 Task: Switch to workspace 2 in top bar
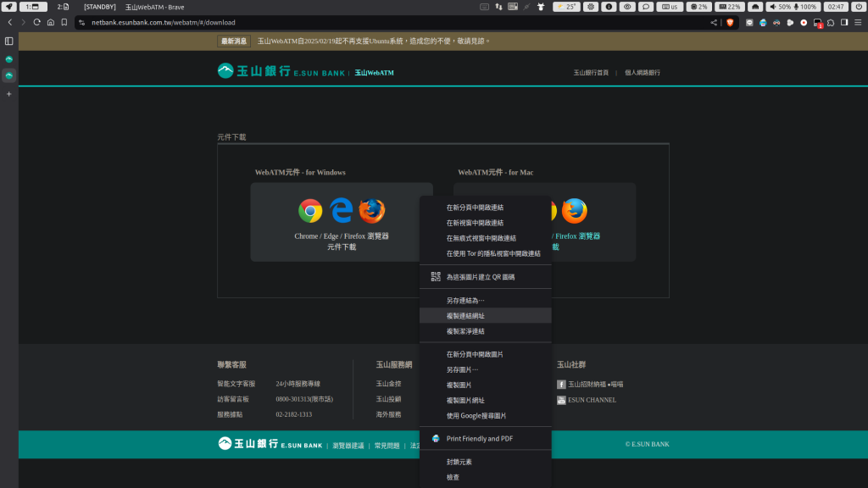point(63,7)
